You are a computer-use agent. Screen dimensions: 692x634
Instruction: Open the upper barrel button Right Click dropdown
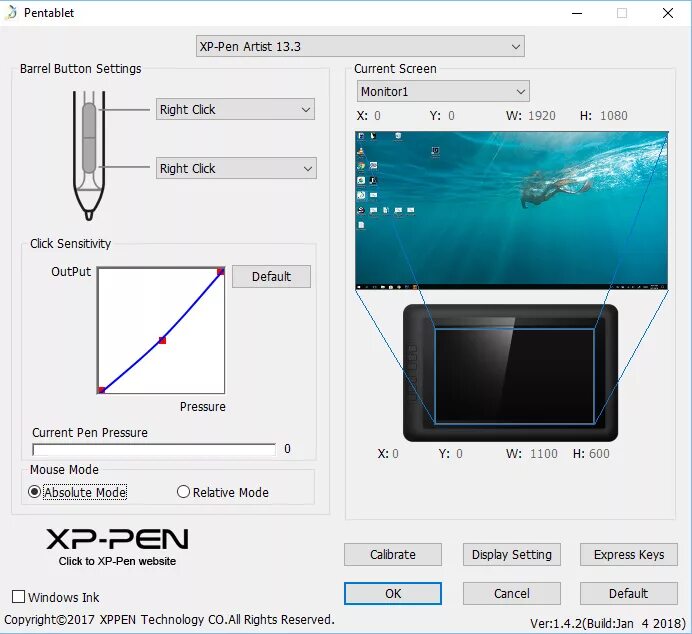235,109
